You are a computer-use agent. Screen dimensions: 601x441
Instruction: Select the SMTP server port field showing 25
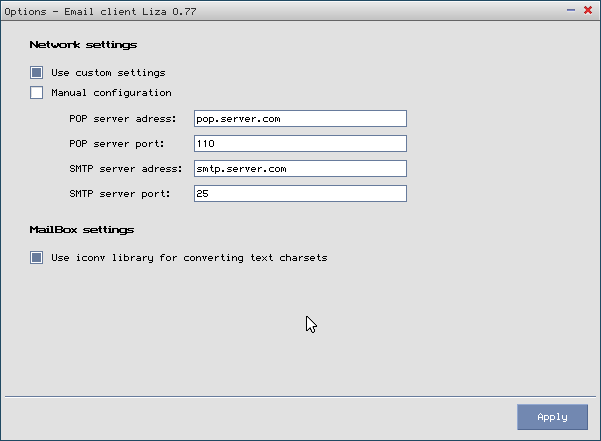(300, 194)
